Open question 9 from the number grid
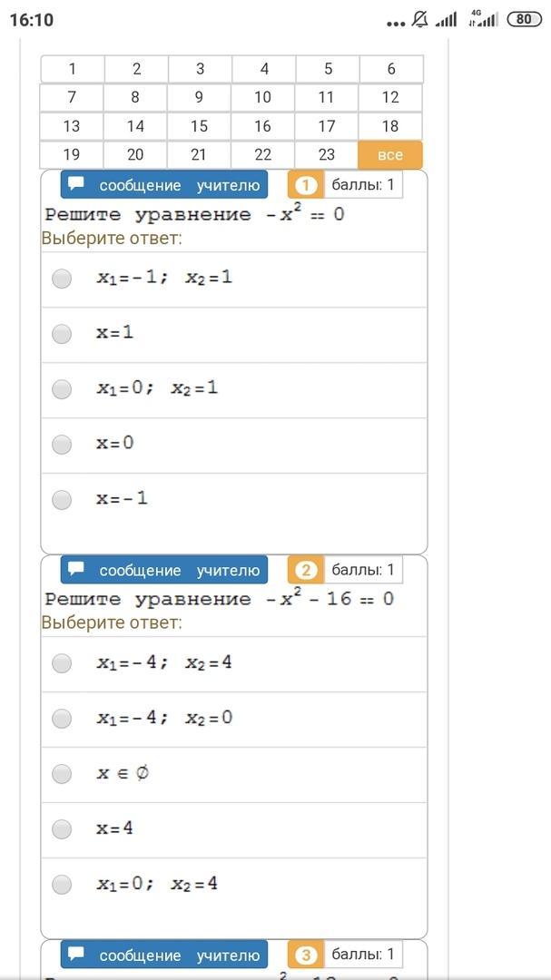The height and width of the screenshot is (980, 551). point(199,97)
